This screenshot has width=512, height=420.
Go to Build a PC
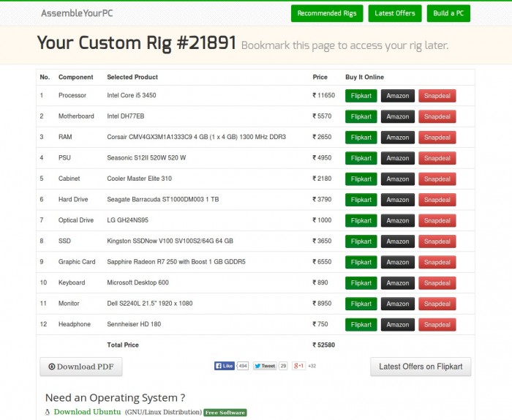(x=451, y=13)
